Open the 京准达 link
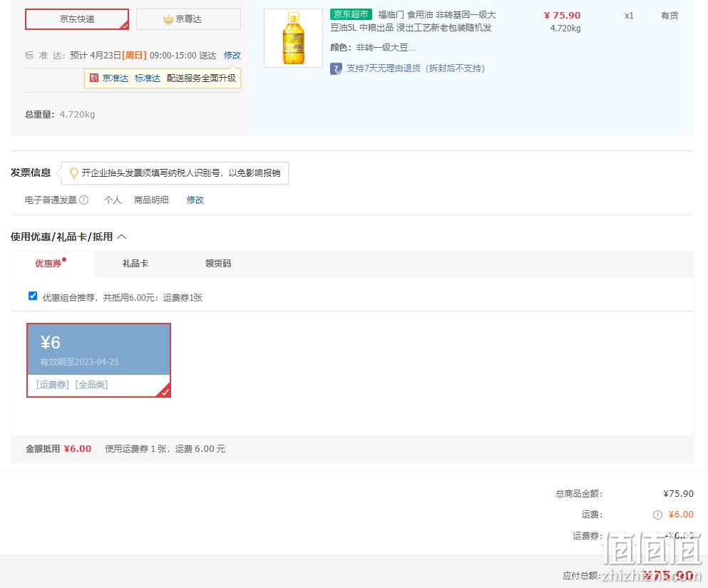The height and width of the screenshot is (588, 708). tap(115, 78)
